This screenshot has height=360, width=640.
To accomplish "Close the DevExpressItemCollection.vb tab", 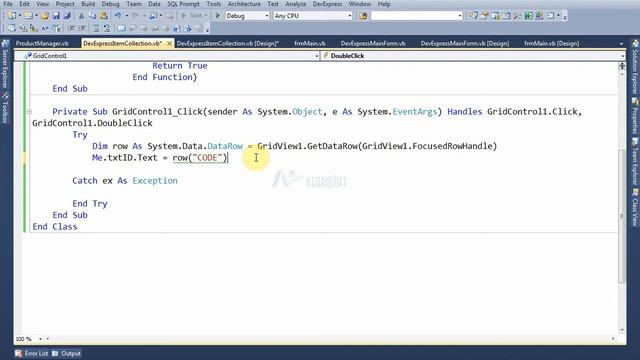I will point(169,43).
